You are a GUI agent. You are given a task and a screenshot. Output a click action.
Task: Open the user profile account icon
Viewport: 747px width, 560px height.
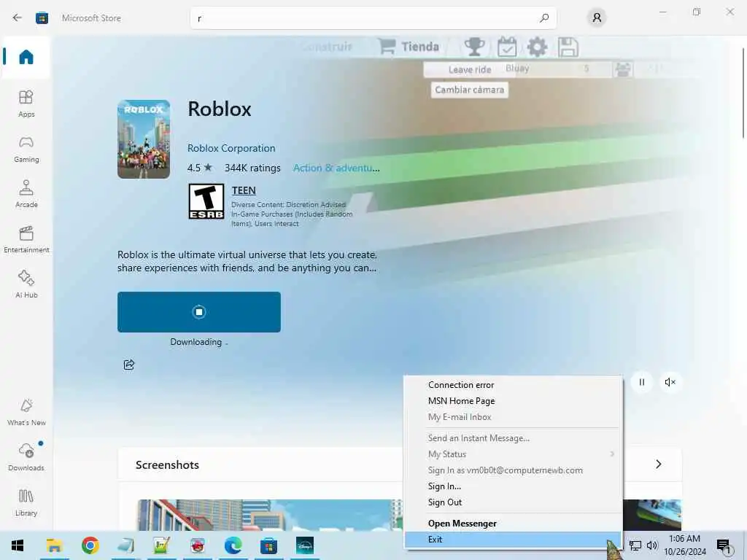click(597, 18)
